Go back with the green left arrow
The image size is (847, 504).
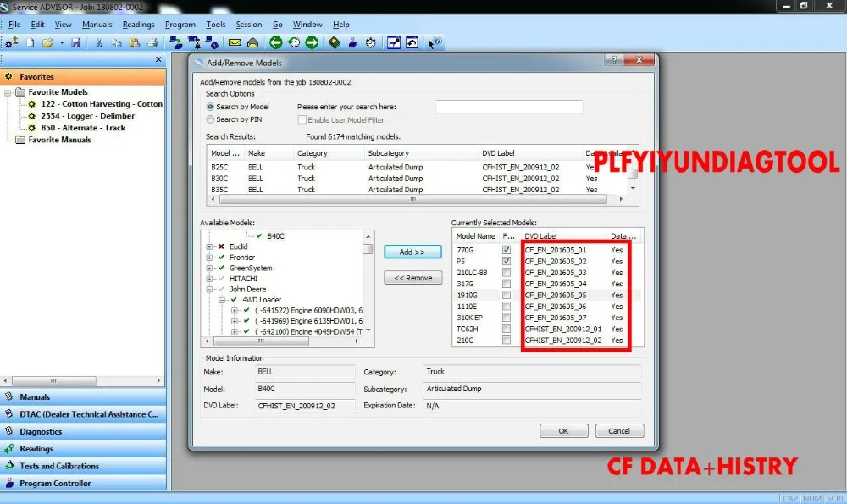(x=276, y=42)
